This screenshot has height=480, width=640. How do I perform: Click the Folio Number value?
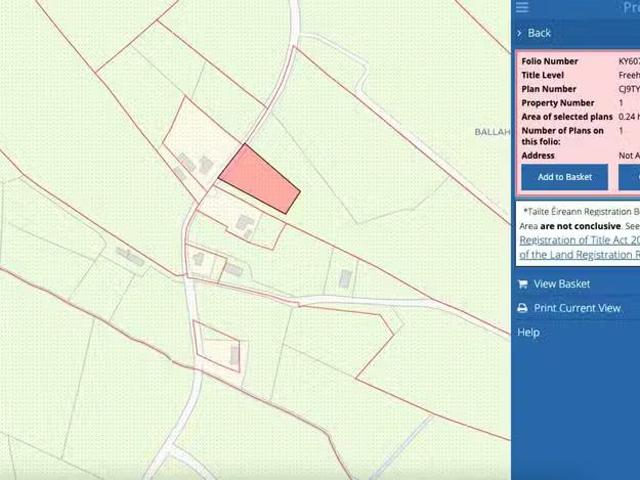(629, 61)
